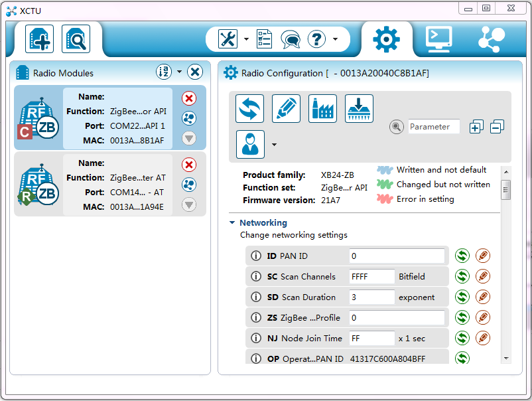Select the COM22 coordinator API module
Screen dimensions: 532x401
pos(110,118)
